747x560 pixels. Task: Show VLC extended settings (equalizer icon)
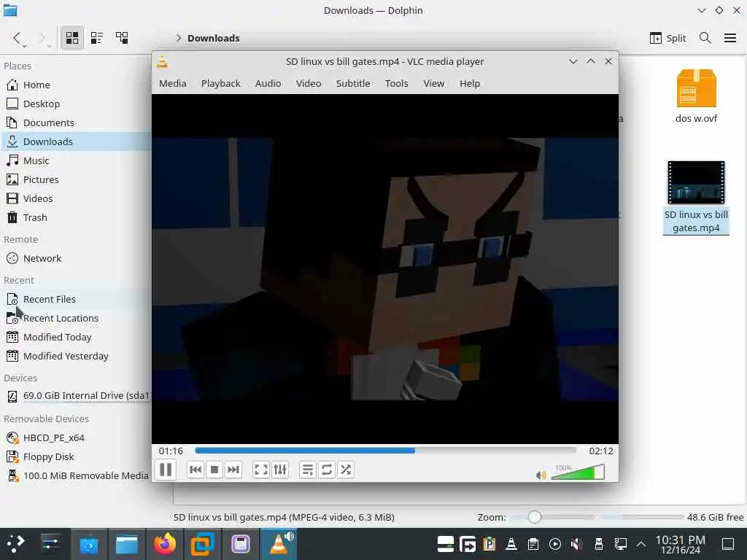(280, 470)
